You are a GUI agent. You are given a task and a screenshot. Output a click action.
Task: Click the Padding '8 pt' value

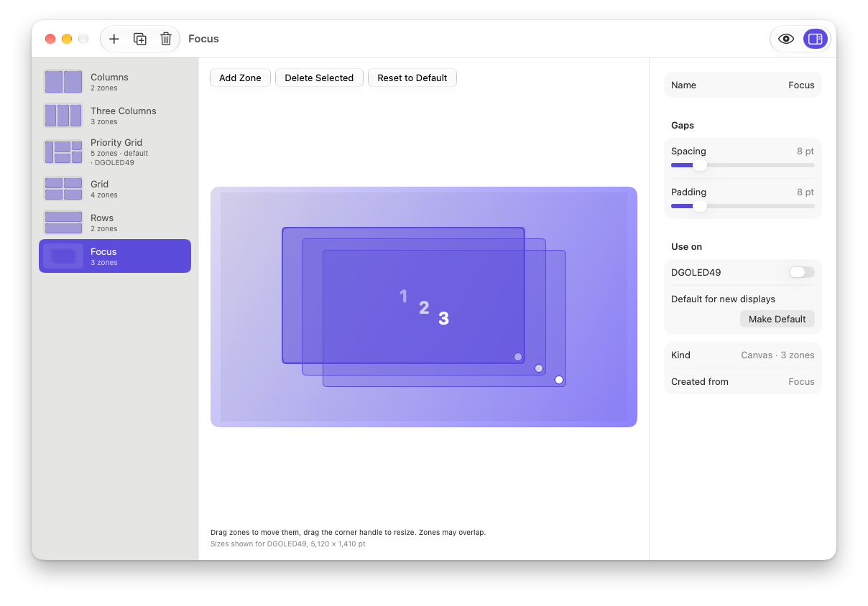[805, 192]
